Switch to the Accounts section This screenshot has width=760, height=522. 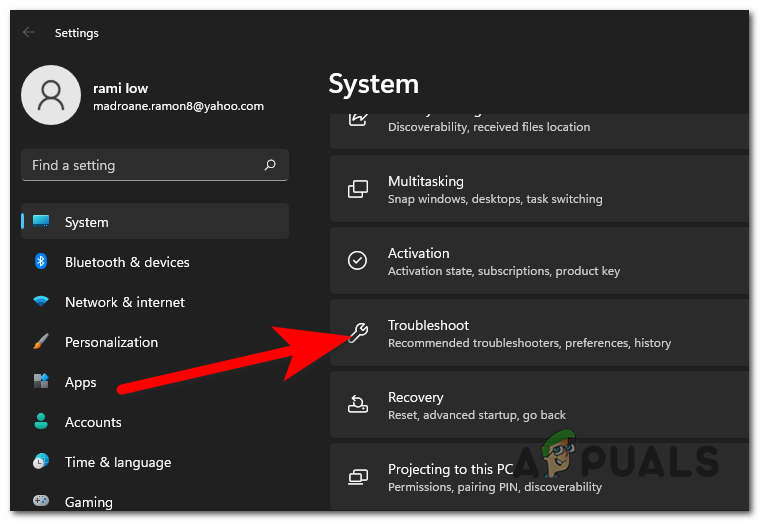point(155,422)
